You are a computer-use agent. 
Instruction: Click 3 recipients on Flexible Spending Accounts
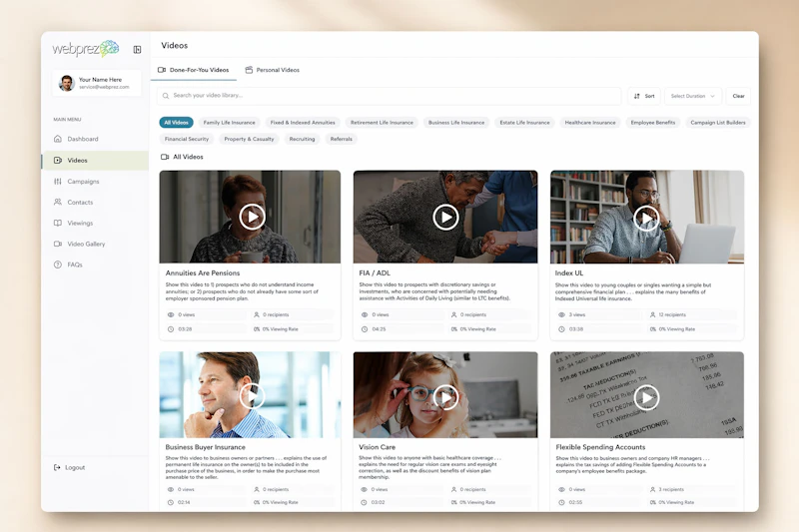(666, 489)
